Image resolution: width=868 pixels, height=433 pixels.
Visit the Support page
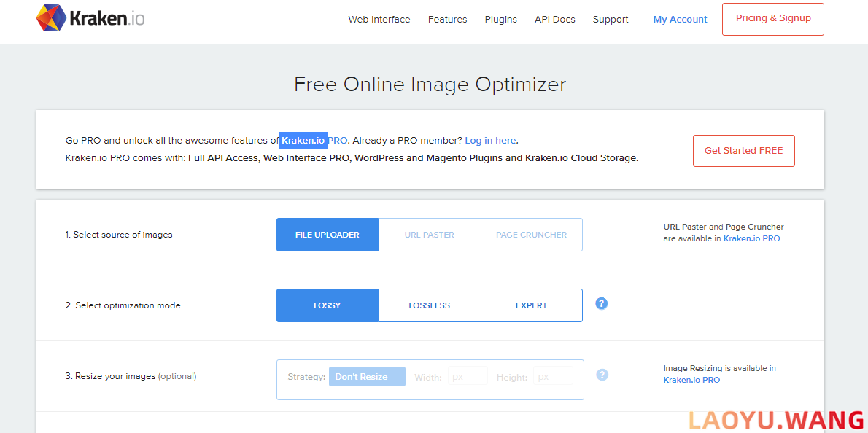[611, 20]
